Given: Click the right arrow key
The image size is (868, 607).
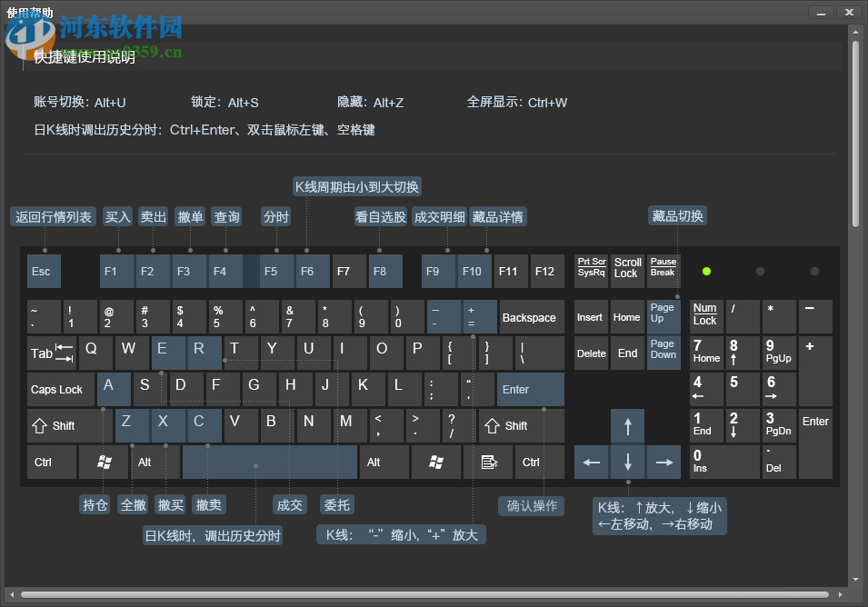Looking at the screenshot, I should [663, 462].
